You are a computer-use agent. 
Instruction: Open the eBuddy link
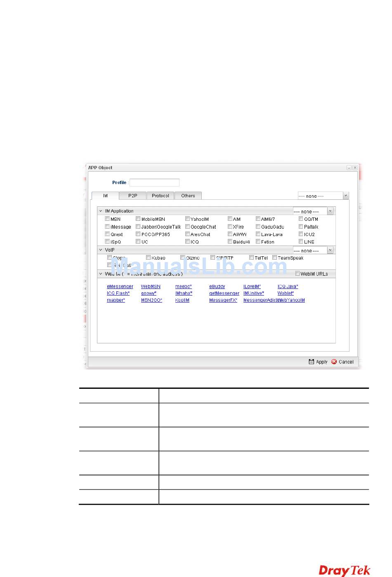217,286
